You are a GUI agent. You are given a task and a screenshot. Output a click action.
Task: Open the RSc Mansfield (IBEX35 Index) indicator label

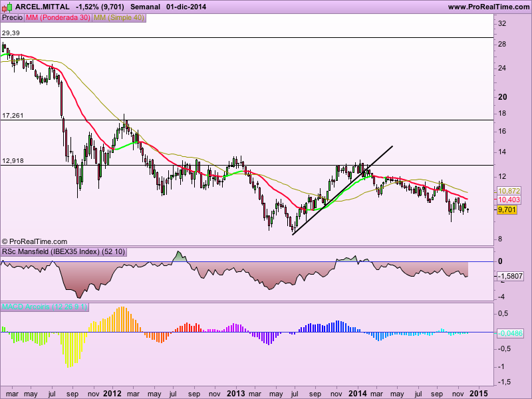pyautogui.click(x=64, y=252)
